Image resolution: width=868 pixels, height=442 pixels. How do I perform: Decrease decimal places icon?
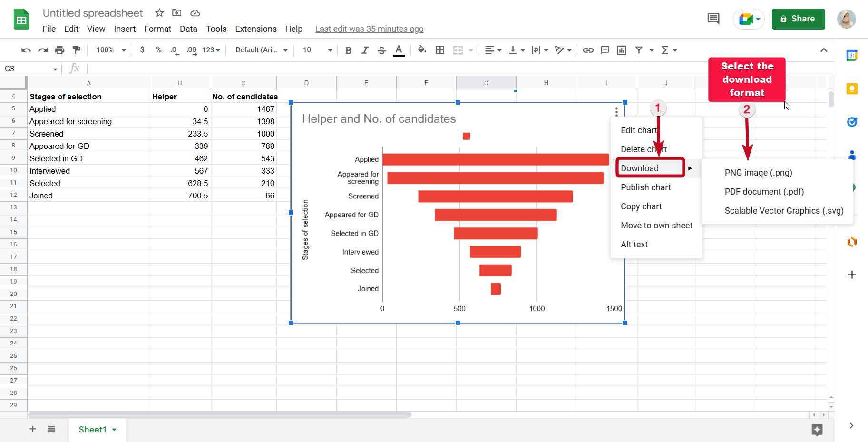[175, 50]
